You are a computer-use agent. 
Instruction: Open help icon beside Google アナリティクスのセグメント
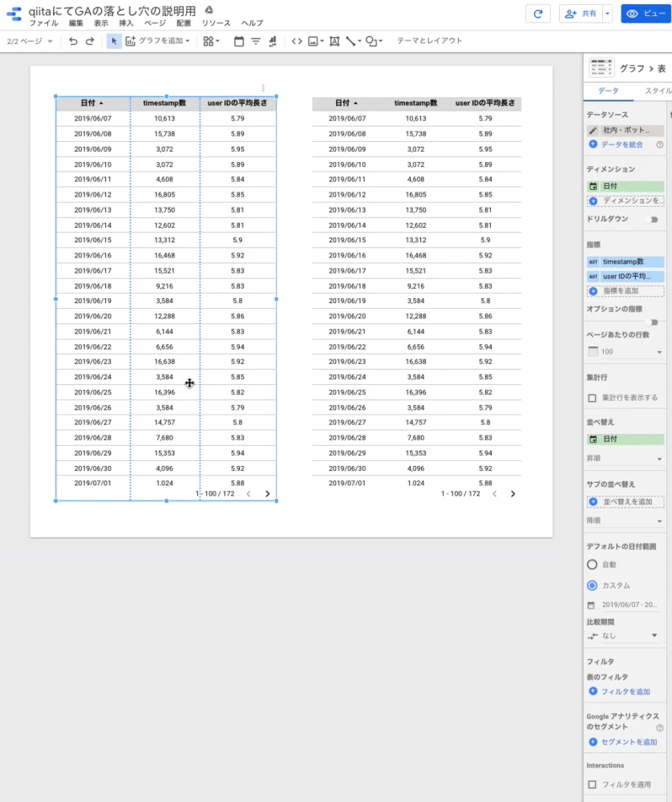660,728
